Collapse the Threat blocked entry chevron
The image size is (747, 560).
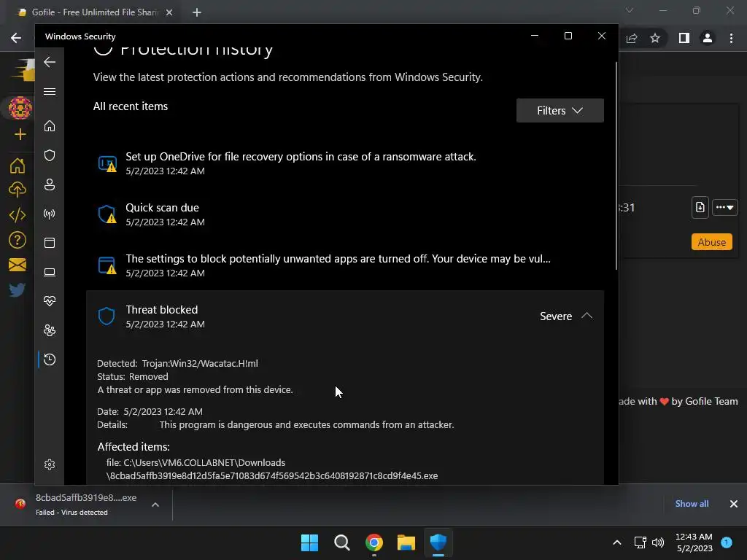point(587,316)
